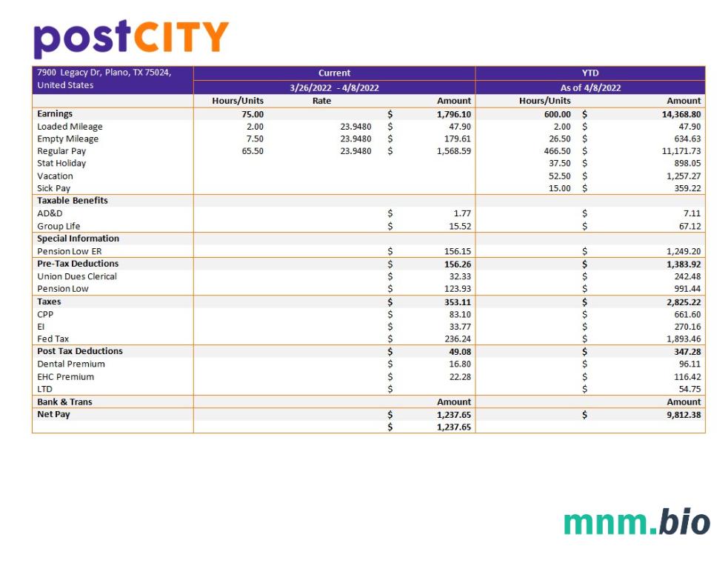Select the Earnings YTD total 14,368.80
The width and height of the screenshot is (728, 563).
(676, 114)
